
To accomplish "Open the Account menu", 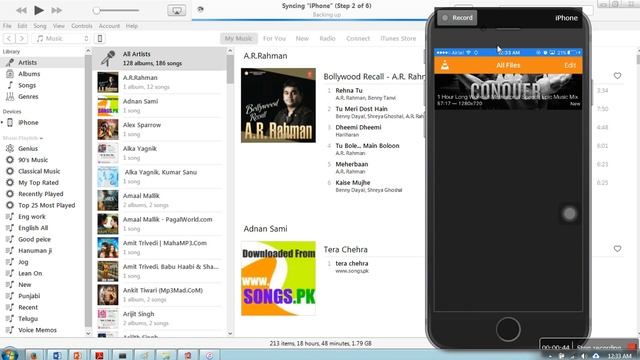I will point(109,26).
